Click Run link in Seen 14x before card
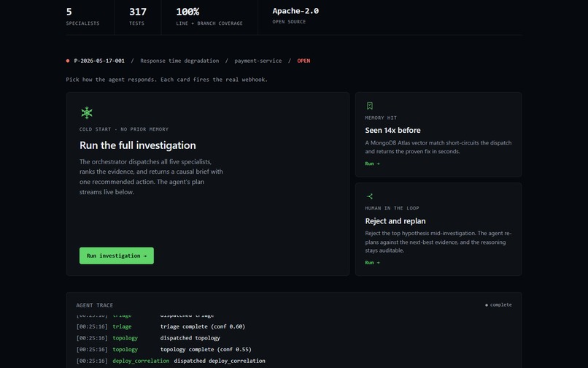This screenshot has width=588, height=368. point(372,164)
